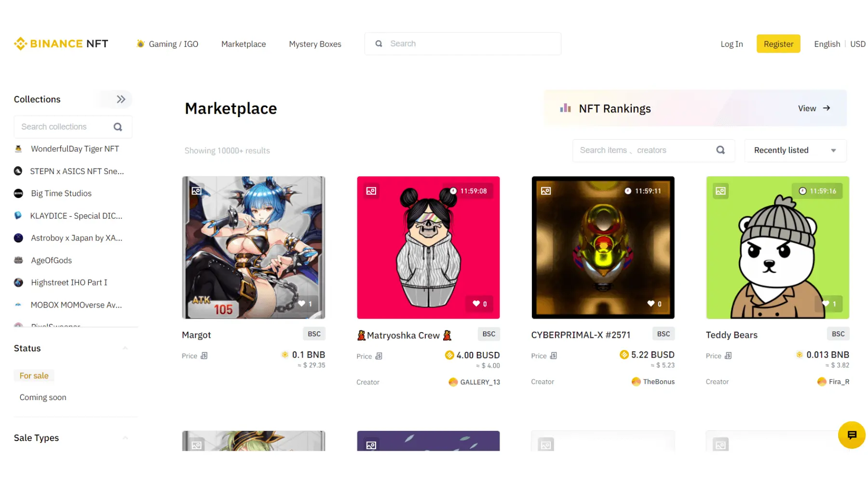Open the Recently listed sort dropdown
This screenshot has width=868, height=482.
tap(795, 150)
